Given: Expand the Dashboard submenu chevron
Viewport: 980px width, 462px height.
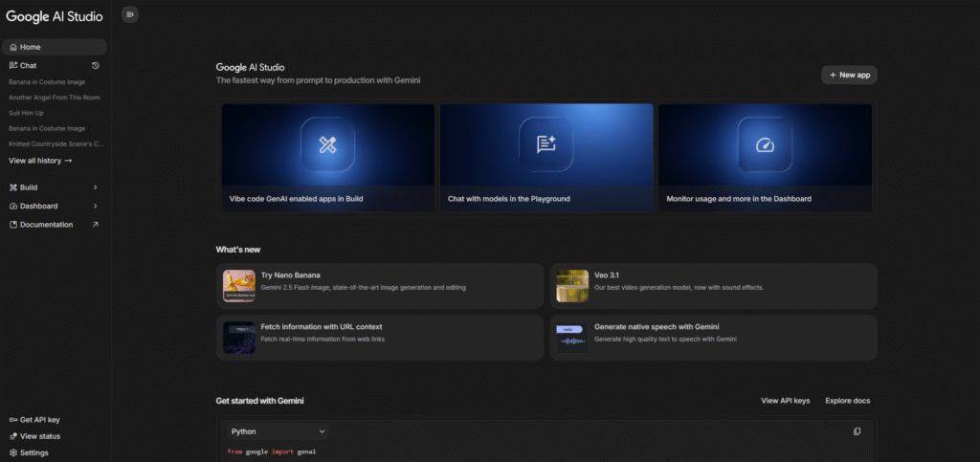Looking at the screenshot, I should [x=95, y=206].
